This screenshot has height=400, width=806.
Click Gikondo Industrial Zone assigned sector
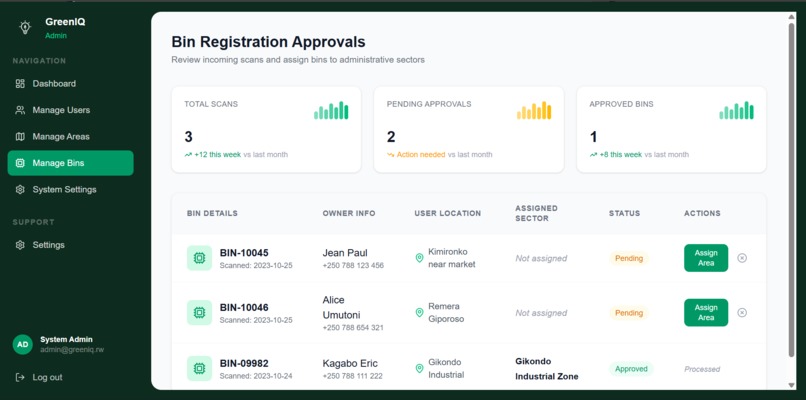pos(547,369)
